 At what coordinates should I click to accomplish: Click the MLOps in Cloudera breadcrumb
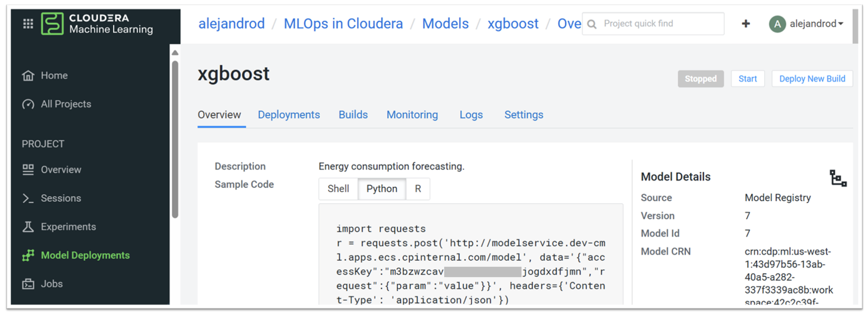pos(343,24)
